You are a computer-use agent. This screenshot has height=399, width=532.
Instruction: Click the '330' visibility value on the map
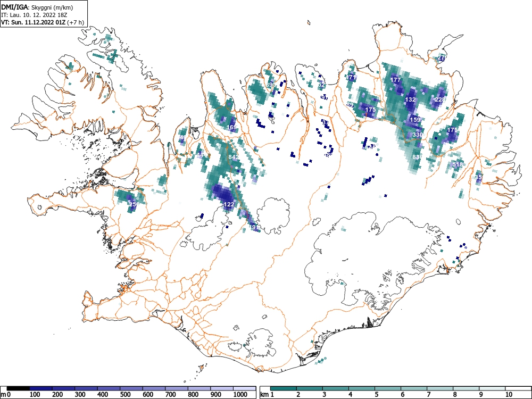coord(418,135)
